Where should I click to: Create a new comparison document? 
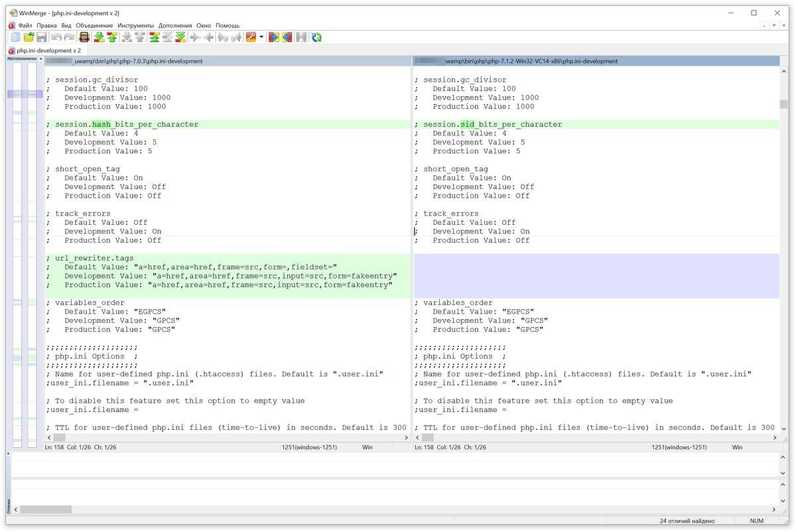[16, 37]
